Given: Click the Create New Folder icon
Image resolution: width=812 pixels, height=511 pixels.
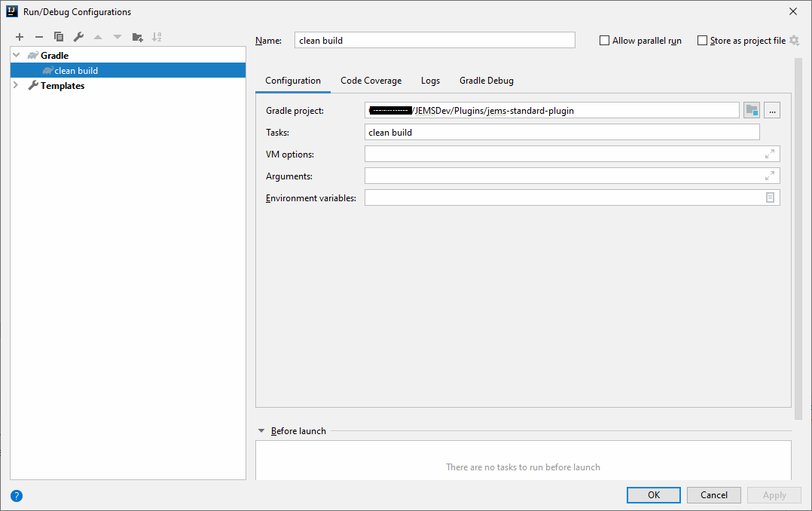Looking at the screenshot, I should pyautogui.click(x=137, y=37).
